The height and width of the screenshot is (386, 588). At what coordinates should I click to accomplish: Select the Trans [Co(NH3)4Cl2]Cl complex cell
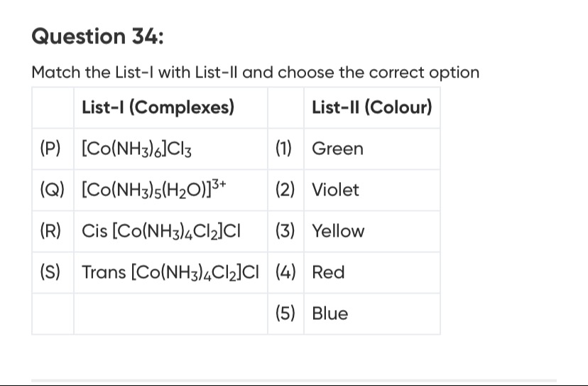(x=170, y=273)
